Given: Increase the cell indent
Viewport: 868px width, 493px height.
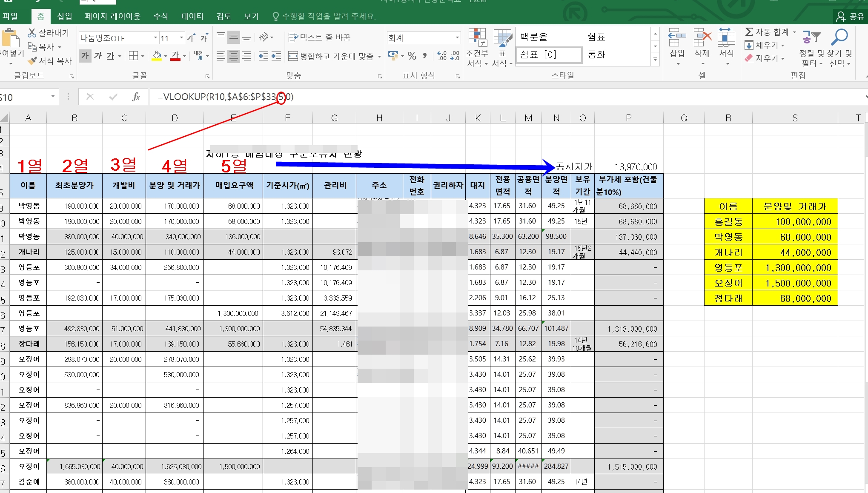Looking at the screenshot, I should [x=276, y=56].
